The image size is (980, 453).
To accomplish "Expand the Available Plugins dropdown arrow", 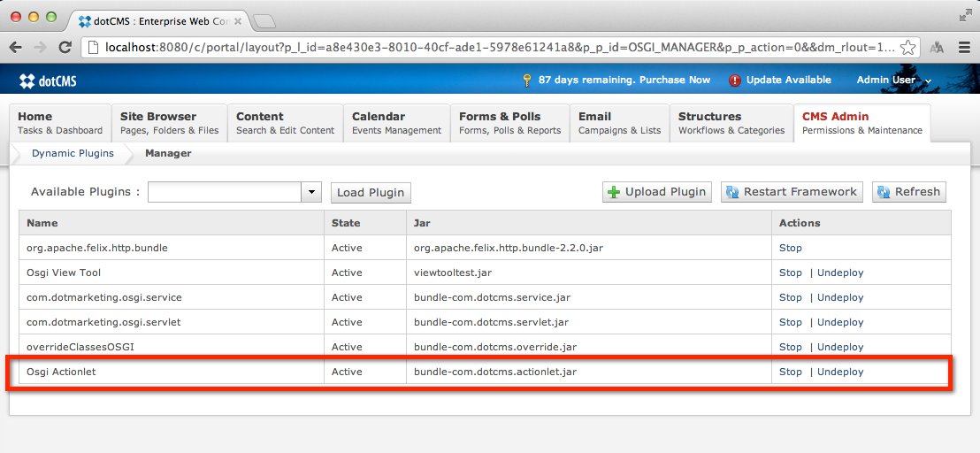I will tap(311, 192).
